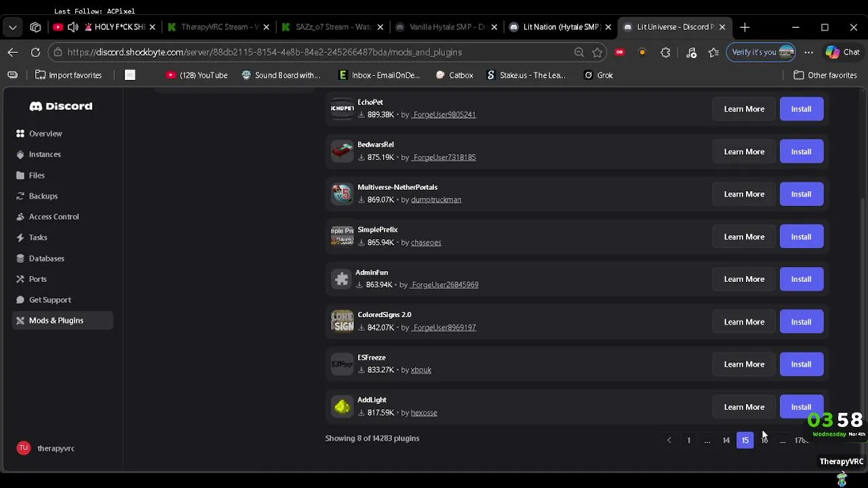868x488 pixels.
Task: Open author link chaseoes
Action: pyautogui.click(x=426, y=243)
